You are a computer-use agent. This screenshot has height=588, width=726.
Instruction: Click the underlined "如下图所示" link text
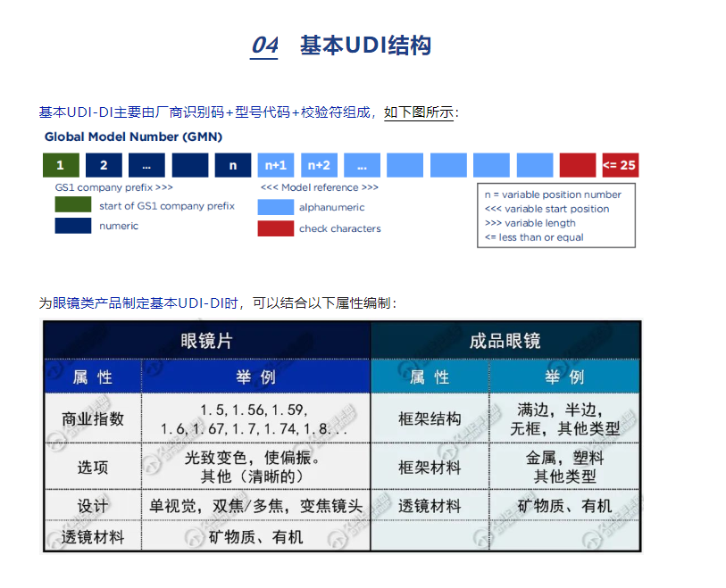click(419, 112)
